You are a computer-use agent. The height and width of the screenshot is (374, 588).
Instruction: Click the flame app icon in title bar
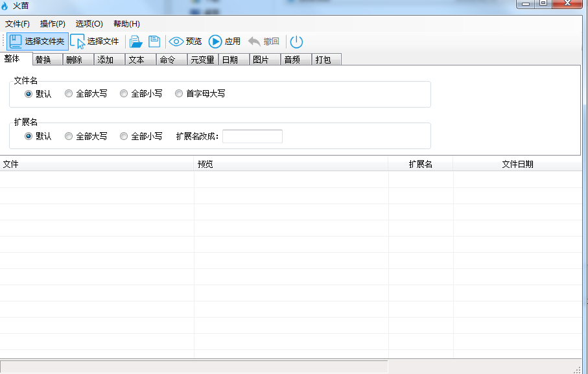pyautogui.click(x=5, y=6)
